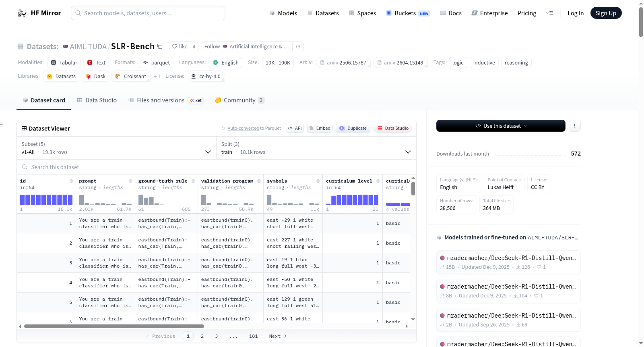This screenshot has height=347, width=644.
Task: Click the page's vertical scrollbar thumb
Action: 641,22
